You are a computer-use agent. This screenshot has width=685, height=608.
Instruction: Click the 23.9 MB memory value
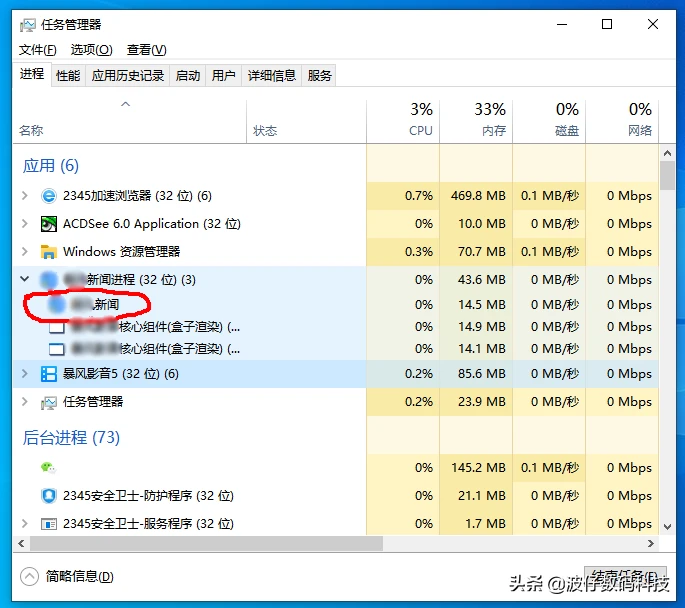(481, 402)
